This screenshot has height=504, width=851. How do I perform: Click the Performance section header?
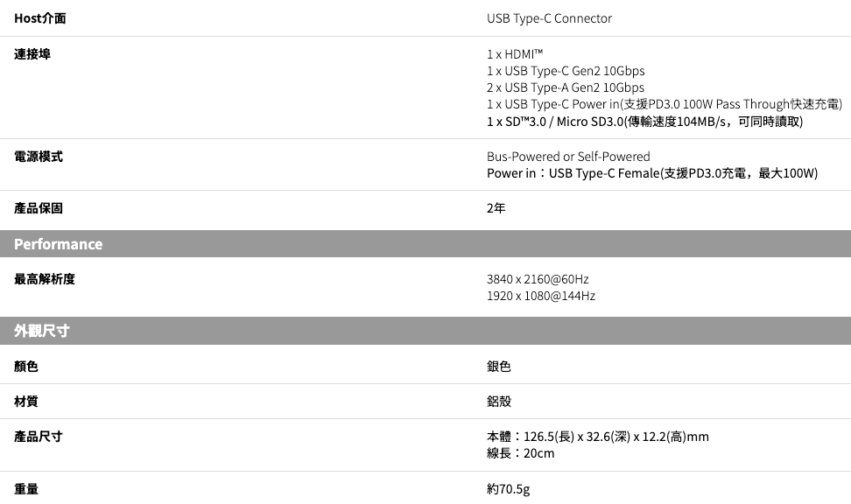tap(59, 244)
